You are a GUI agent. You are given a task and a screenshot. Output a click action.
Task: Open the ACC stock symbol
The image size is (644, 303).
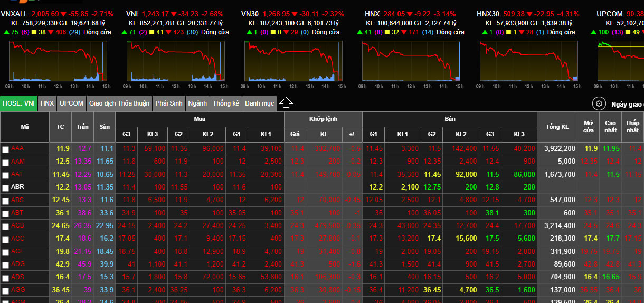click(x=17, y=239)
